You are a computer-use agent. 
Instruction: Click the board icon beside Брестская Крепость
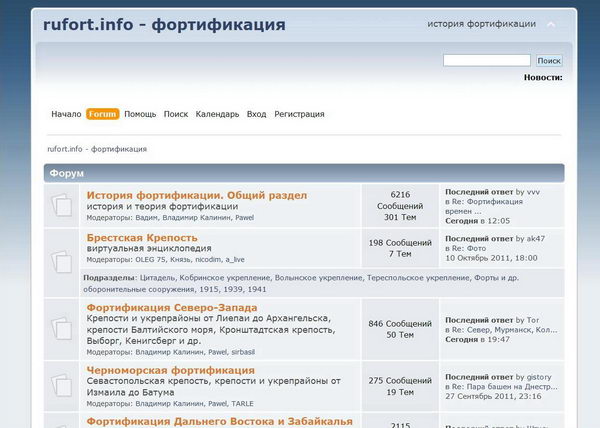61,262
